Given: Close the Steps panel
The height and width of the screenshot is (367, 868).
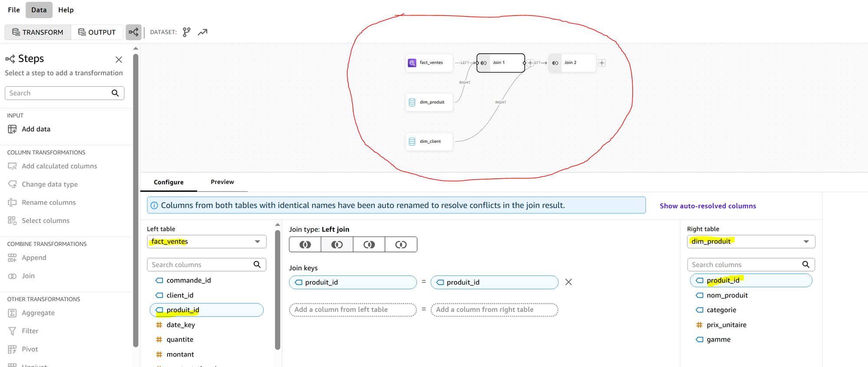Looking at the screenshot, I should point(119,59).
